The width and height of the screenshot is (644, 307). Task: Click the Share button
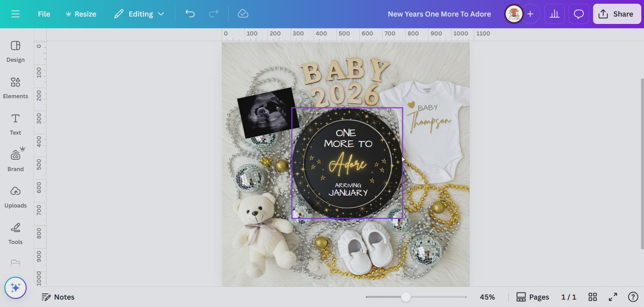tap(617, 14)
